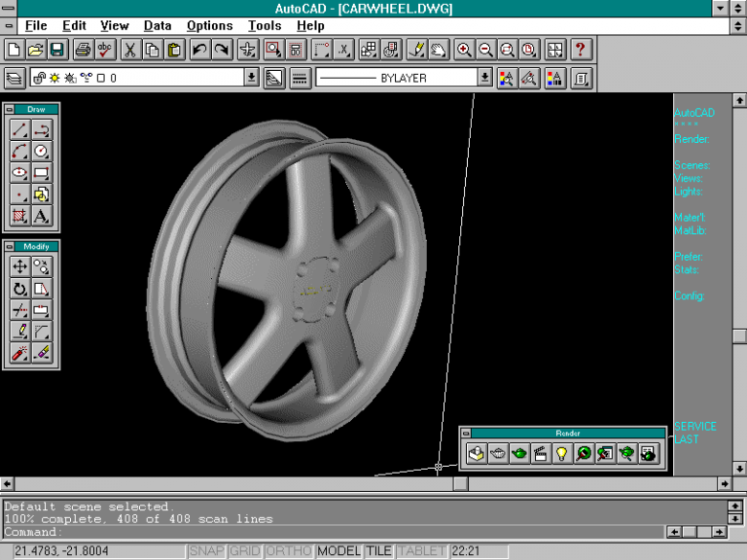Expand the layer control dropdown arrow
Image resolution: width=747 pixels, height=560 pixels.
251,78
